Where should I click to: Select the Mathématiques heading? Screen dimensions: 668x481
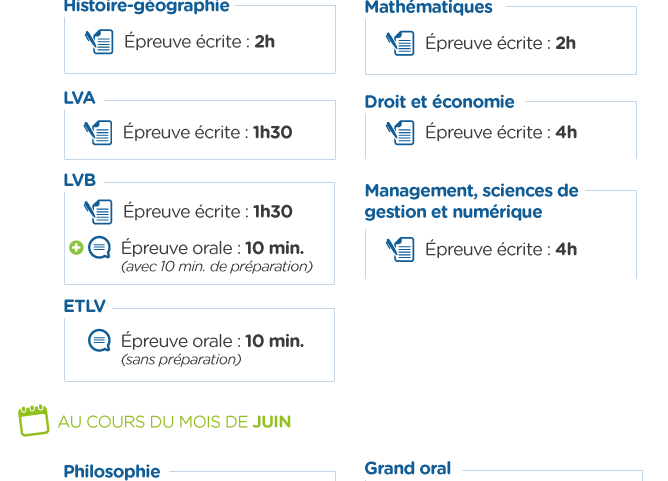coord(429,7)
